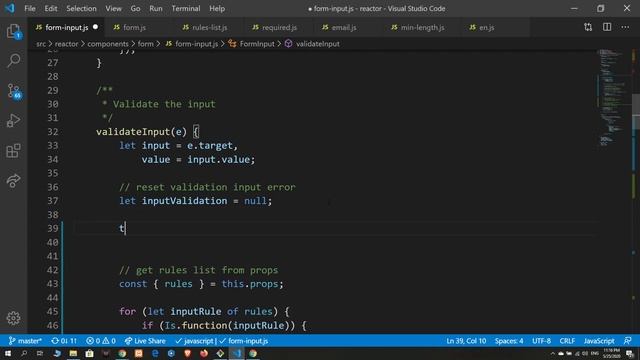Screen dimensions: 640x360
Task: Open Brave browser from taskbar
Action: pos(187,353)
